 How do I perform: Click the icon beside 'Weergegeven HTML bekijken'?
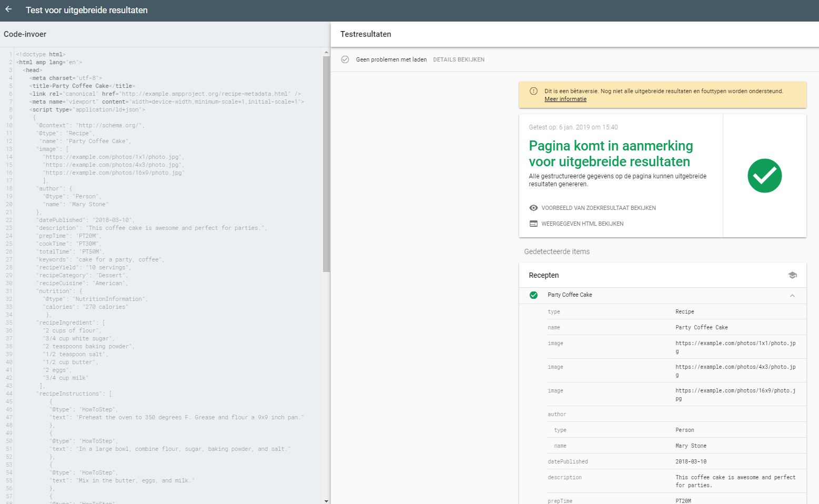point(533,224)
